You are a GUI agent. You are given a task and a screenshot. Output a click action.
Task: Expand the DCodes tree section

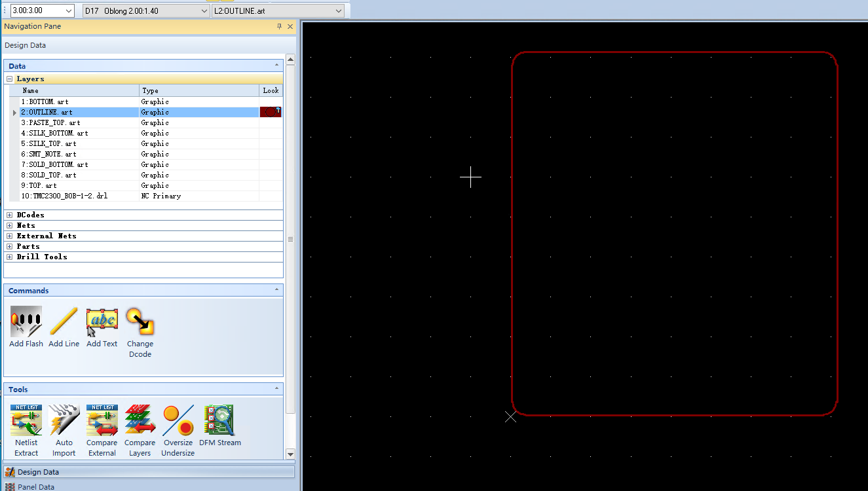pyautogui.click(x=9, y=214)
